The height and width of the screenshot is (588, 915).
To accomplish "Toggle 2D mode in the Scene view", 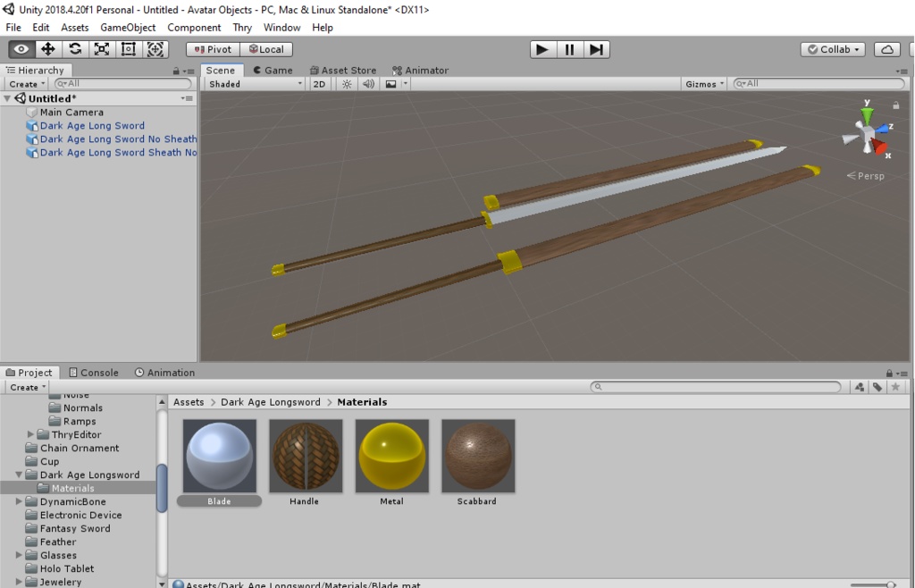I will pos(320,82).
